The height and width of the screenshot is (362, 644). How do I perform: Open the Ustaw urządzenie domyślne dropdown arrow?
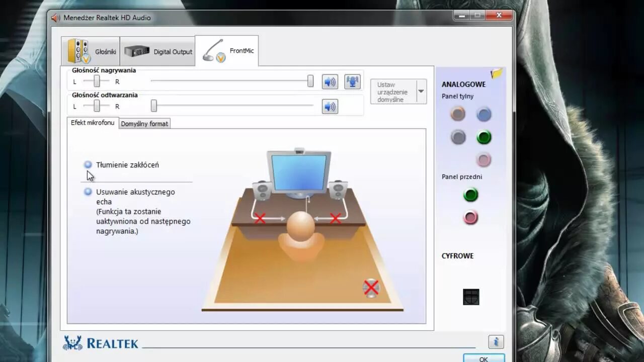coord(421,92)
